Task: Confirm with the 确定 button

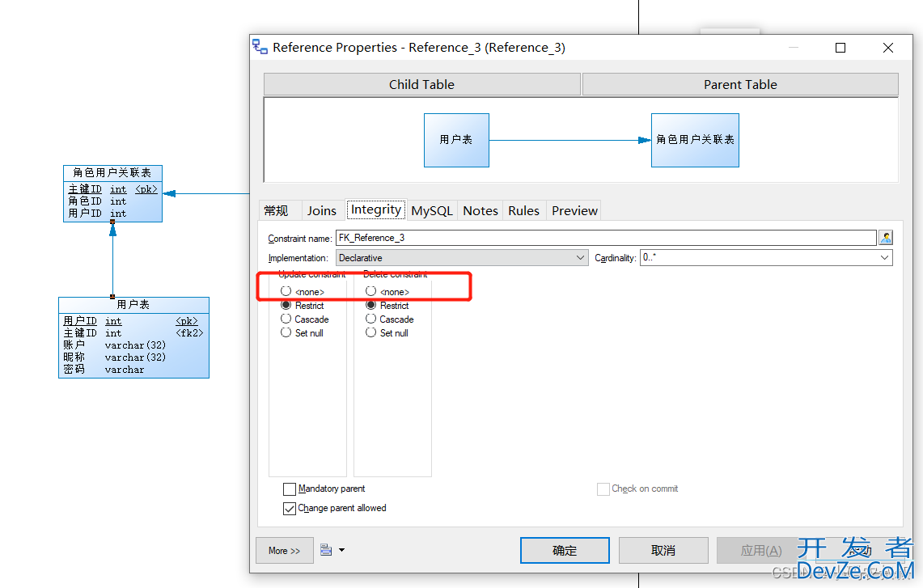Action: coord(565,550)
